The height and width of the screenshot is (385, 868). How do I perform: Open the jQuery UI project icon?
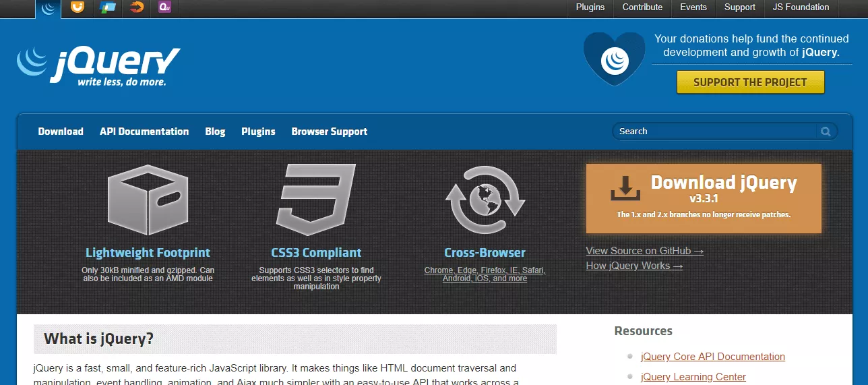pyautogui.click(x=77, y=7)
